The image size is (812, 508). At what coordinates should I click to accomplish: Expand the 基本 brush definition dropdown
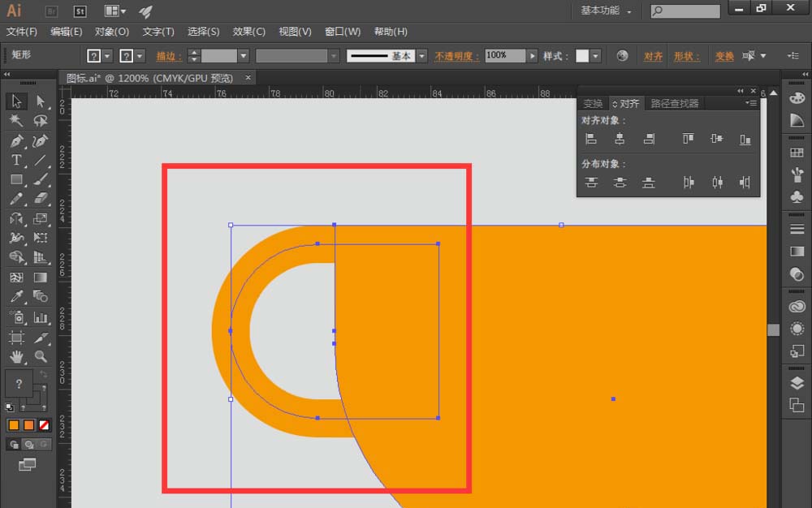(x=422, y=56)
